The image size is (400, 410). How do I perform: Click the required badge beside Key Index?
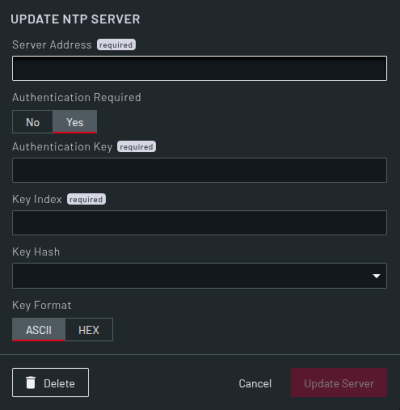point(86,199)
